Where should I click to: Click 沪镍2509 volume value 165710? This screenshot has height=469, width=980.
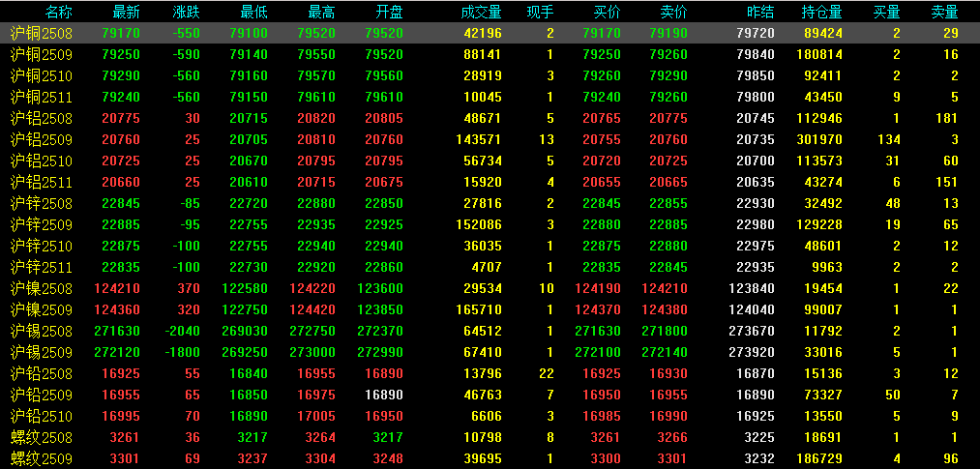(x=478, y=309)
